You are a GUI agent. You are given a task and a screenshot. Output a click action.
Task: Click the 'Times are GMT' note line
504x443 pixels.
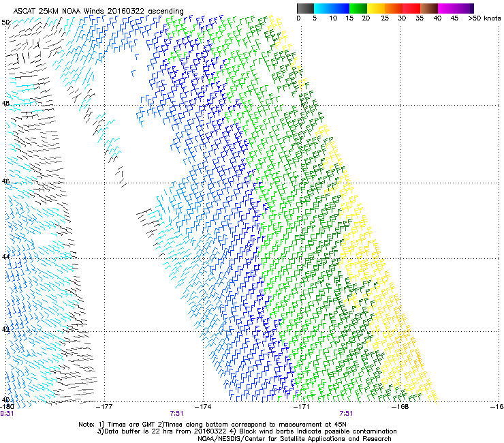tap(212, 425)
